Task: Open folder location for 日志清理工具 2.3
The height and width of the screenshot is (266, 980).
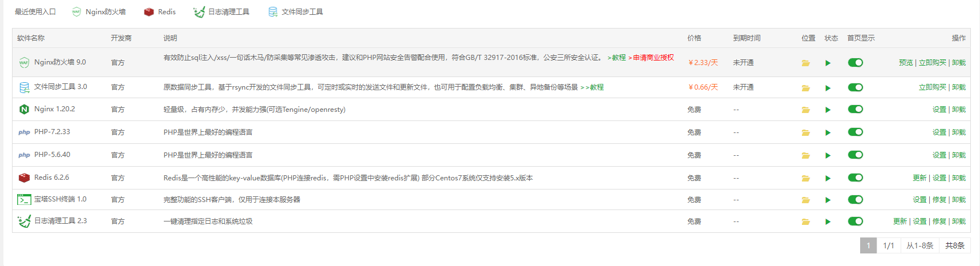Action: [x=805, y=221]
